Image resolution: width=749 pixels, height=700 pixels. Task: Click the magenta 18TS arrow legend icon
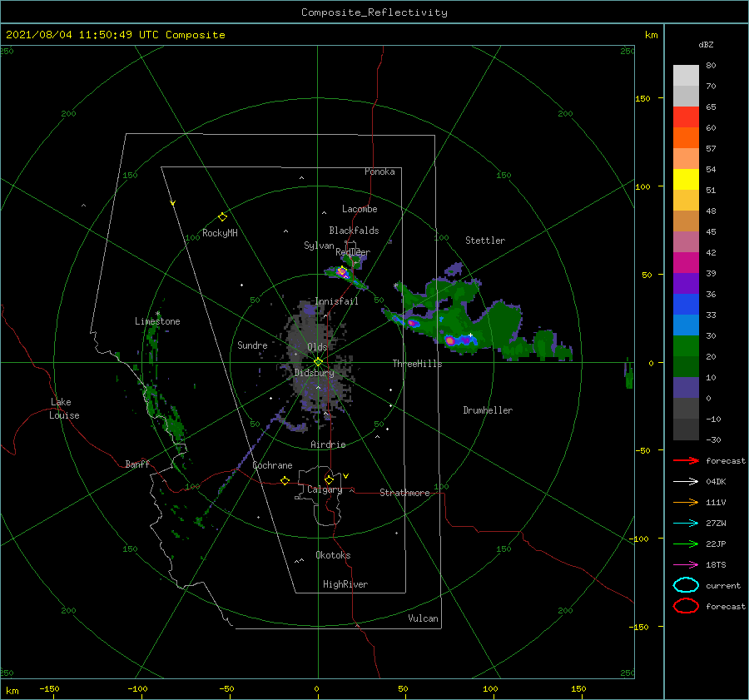tap(686, 565)
